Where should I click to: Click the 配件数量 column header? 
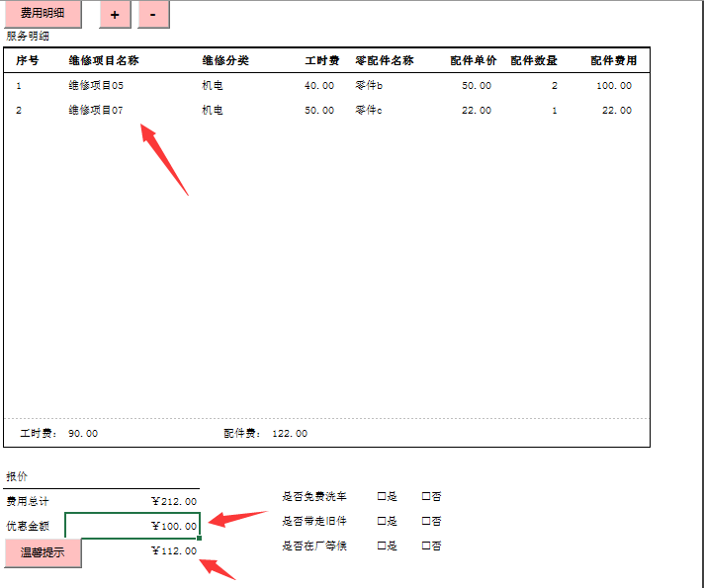(x=534, y=60)
